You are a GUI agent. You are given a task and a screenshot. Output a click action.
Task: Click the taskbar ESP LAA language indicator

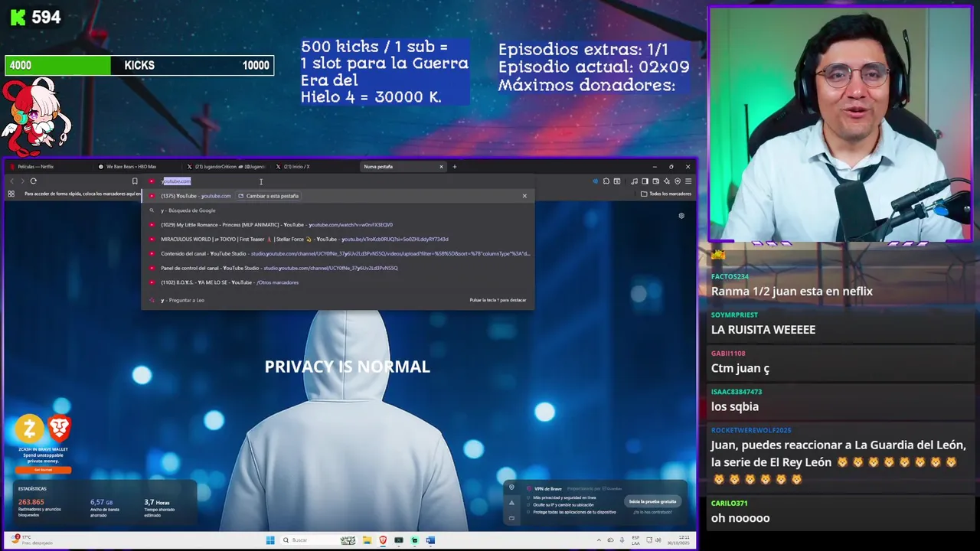click(x=635, y=540)
